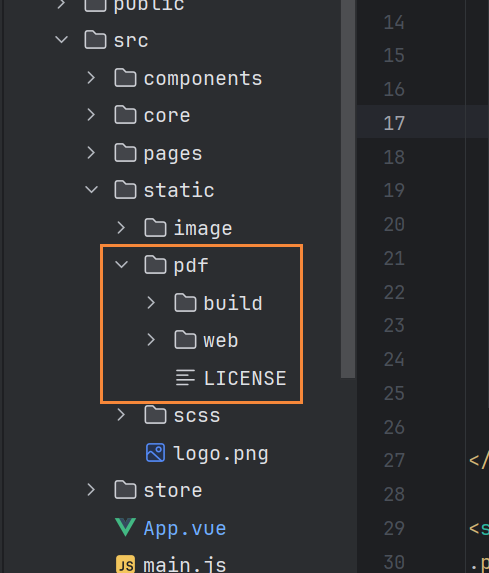489x573 pixels.
Task: Click the JS icon beside main.js
Action: point(125,564)
